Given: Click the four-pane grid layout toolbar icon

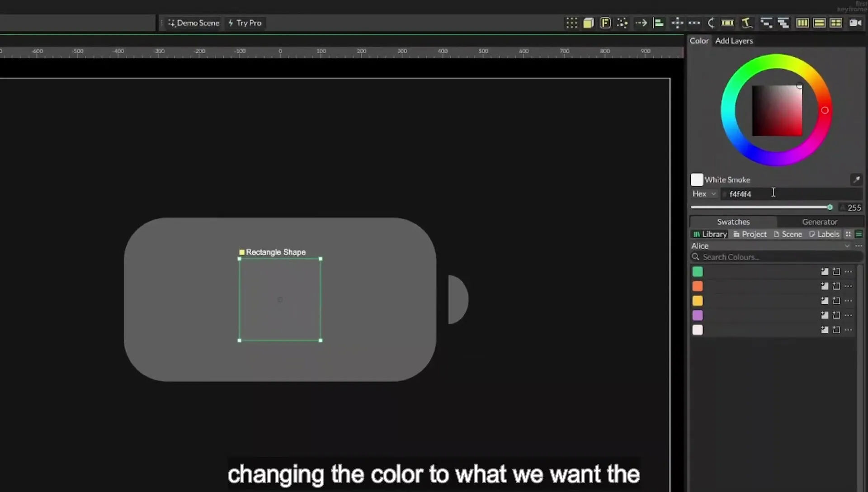Looking at the screenshot, I should tap(836, 23).
